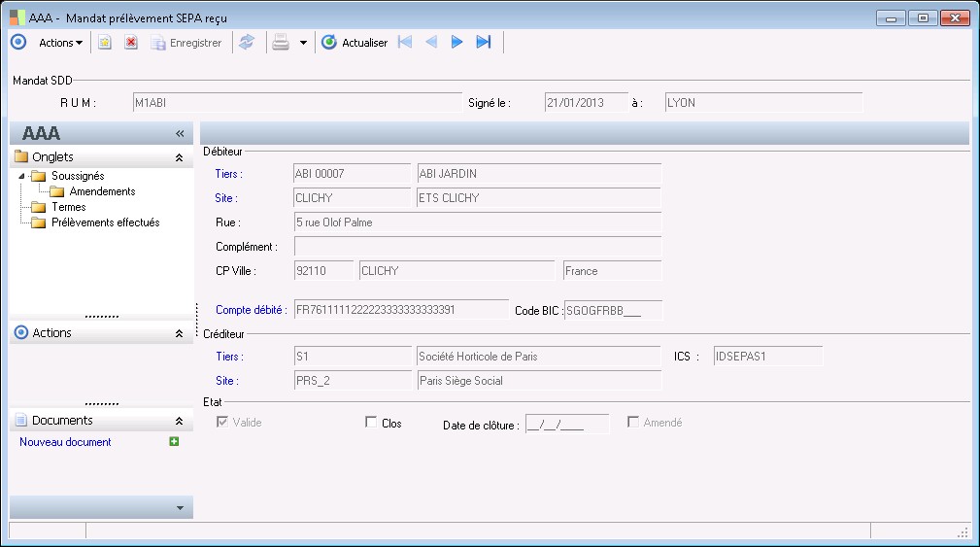Jump to the last record
The image size is (980, 547).
tap(483, 43)
